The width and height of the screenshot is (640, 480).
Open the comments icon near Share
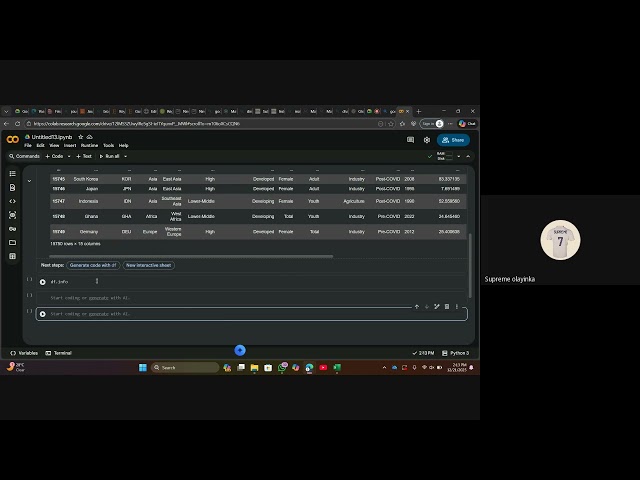411,140
